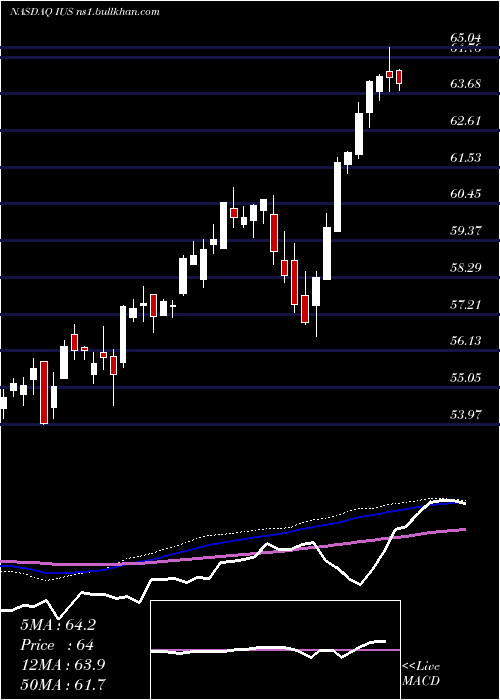Screen dimensions: 500x700
Task: Click the 61.53 price level label
Action: click(x=466, y=158)
